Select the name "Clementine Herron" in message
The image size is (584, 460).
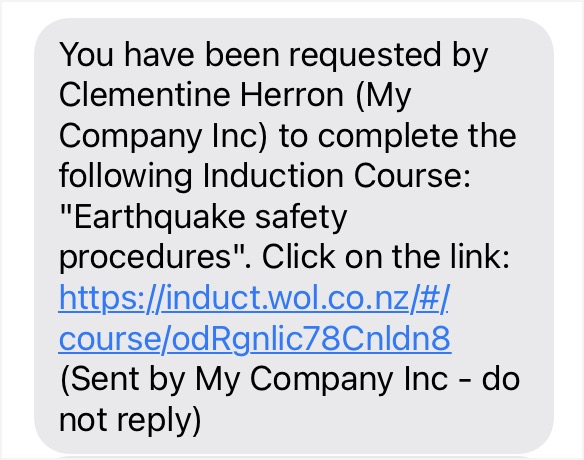tap(201, 95)
